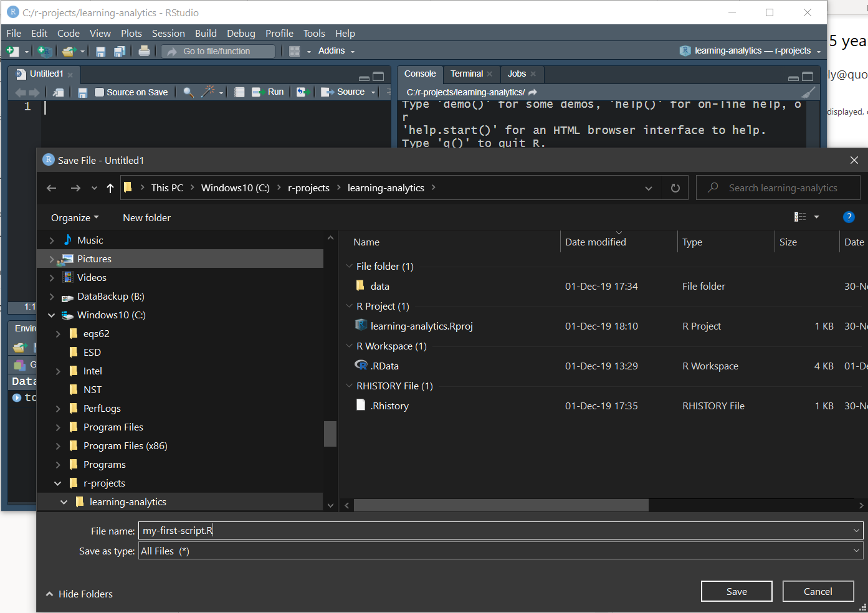Screen dimensions: 868x613
Task: Click the New File icon in RStudio toolbar
Action: click(12, 51)
